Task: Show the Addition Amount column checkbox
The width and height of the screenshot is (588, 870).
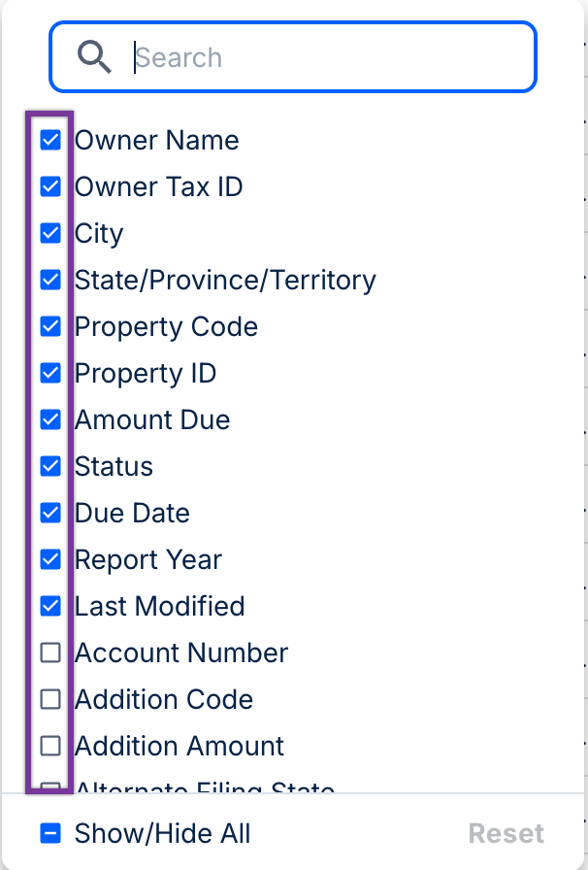Action: pos(50,746)
